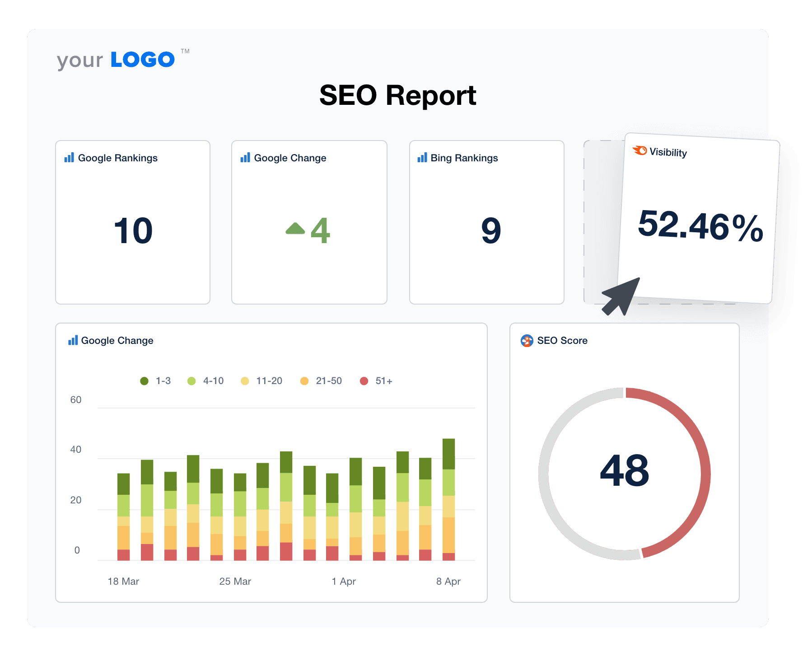
Task: Toggle the 1-3 legend item in the chart
Action: [x=145, y=380]
